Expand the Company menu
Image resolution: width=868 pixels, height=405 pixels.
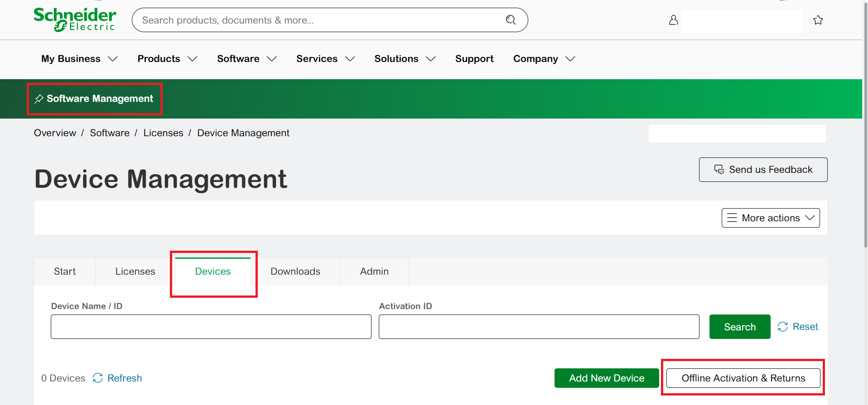[544, 59]
